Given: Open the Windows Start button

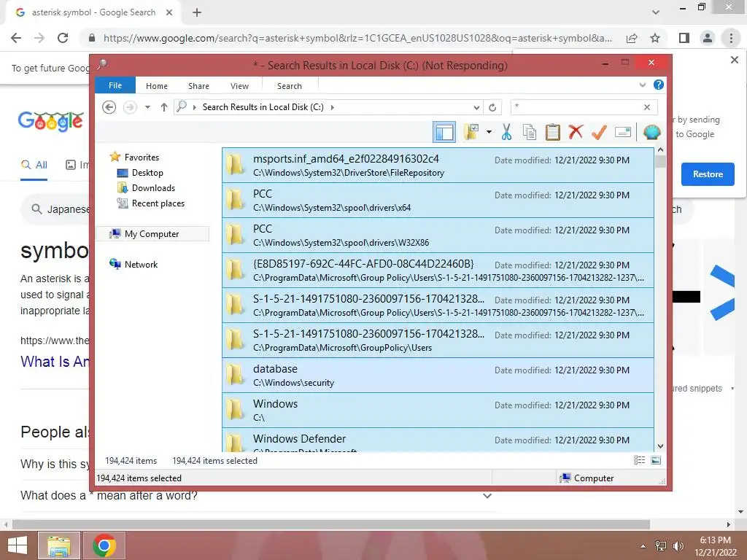Looking at the screenshot, I should [18, 545].
